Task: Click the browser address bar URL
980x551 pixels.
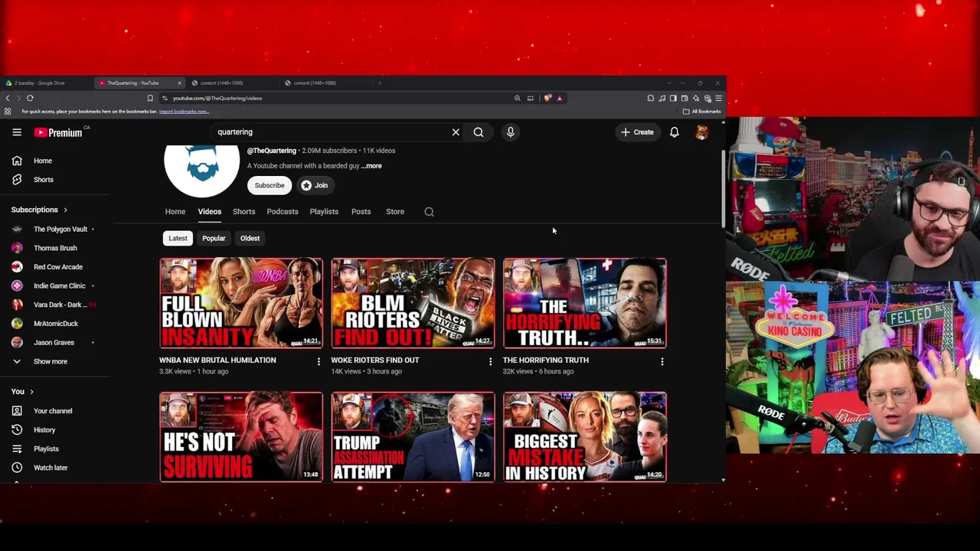Action: pos(217,98)
